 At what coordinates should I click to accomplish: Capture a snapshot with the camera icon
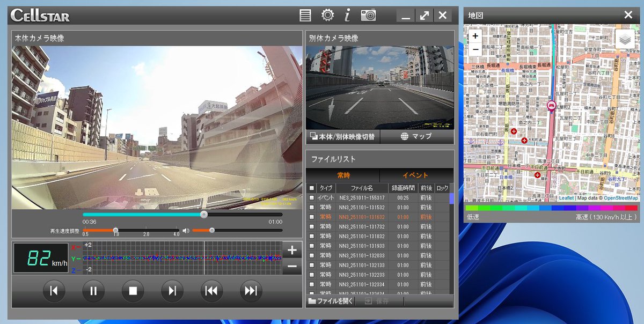[x=368, y=15]
